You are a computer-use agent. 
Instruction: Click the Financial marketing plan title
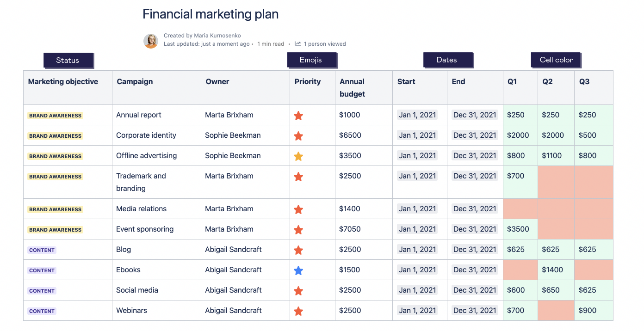(x=211, y=14)
